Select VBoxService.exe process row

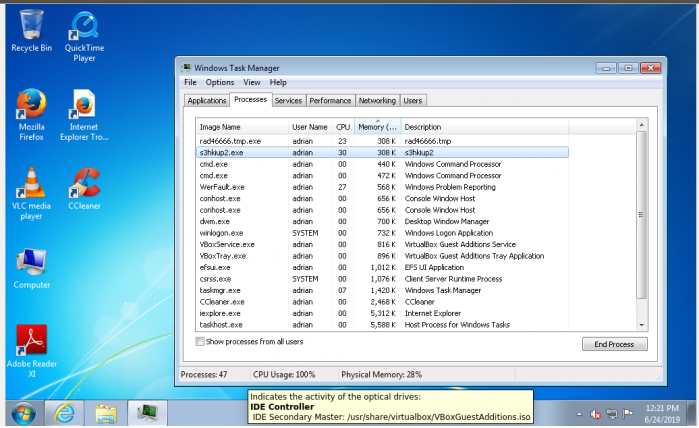[x=382, y=245]
